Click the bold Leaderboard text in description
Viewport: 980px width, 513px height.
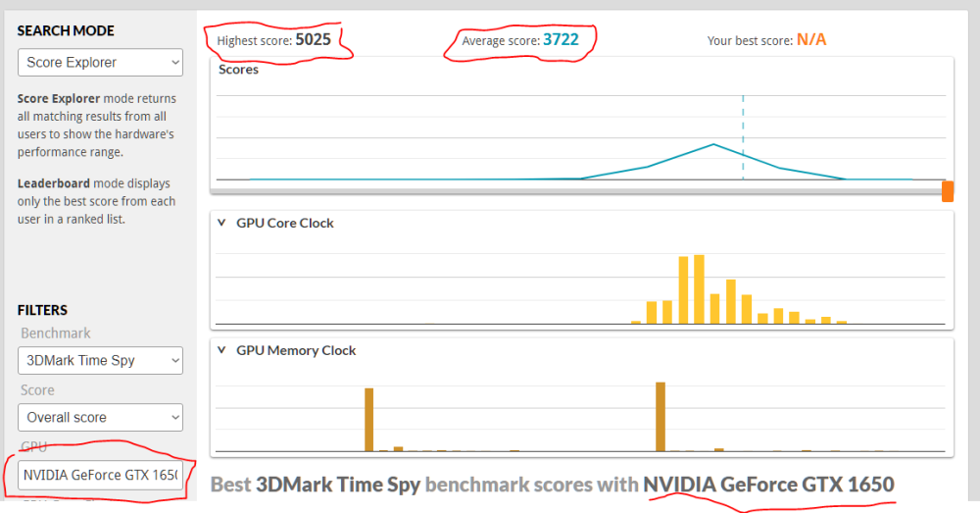coord(54,183)
